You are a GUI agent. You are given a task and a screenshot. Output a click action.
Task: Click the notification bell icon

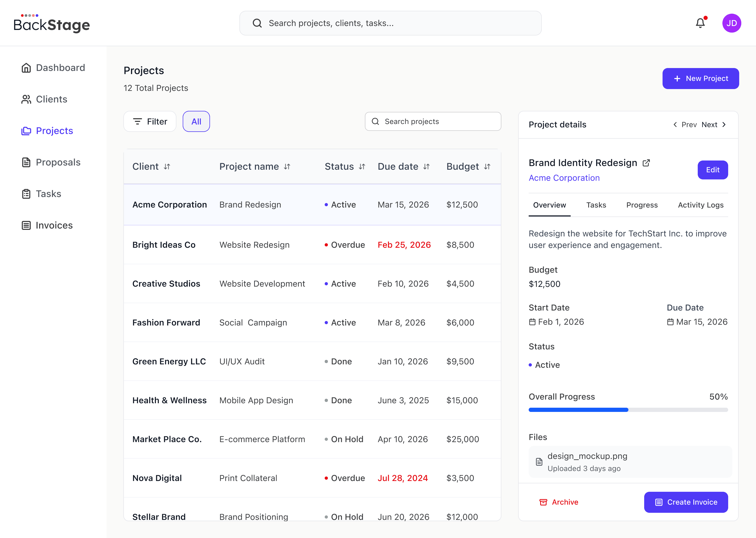700,23
